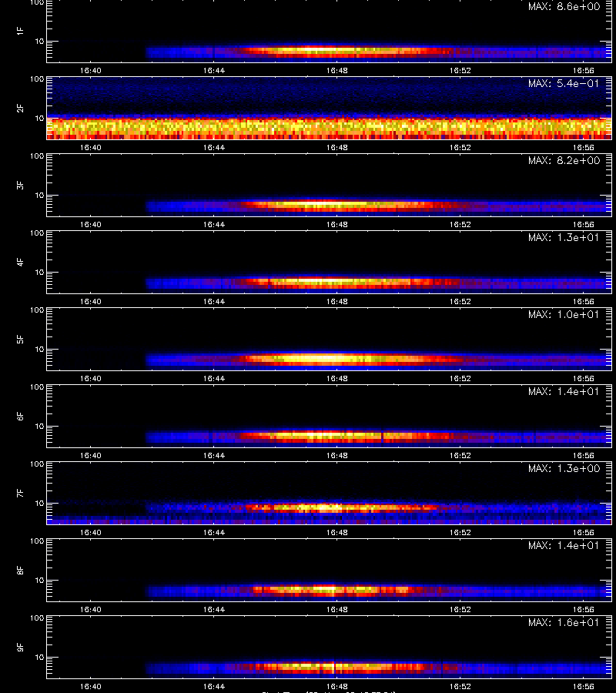The width and height of the screenshot is (616, 693).
Task: Click the '16:48' time tick below panel 2F
Action: pos(337,148)
